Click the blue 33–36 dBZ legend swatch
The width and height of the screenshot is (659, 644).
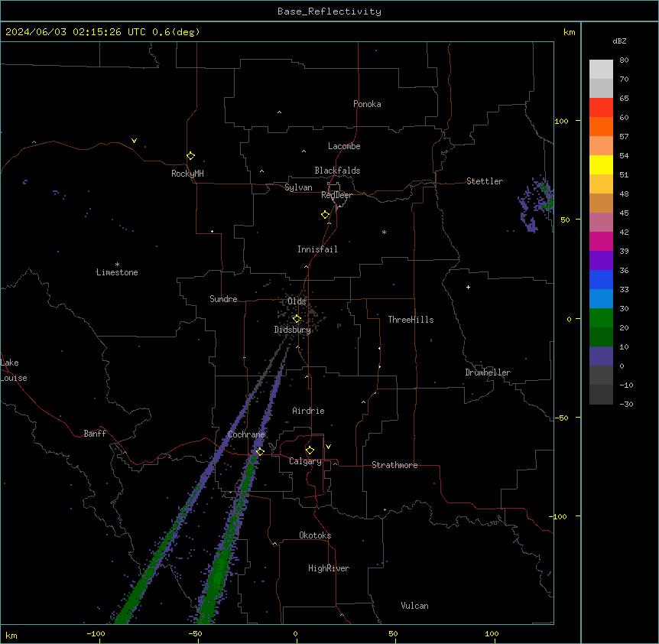click(x=601, y=279)
